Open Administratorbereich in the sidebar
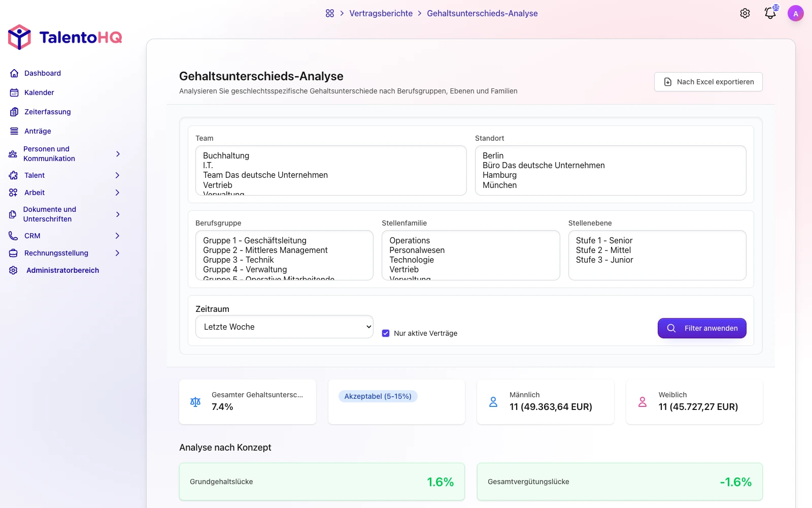 pos(63,270)
